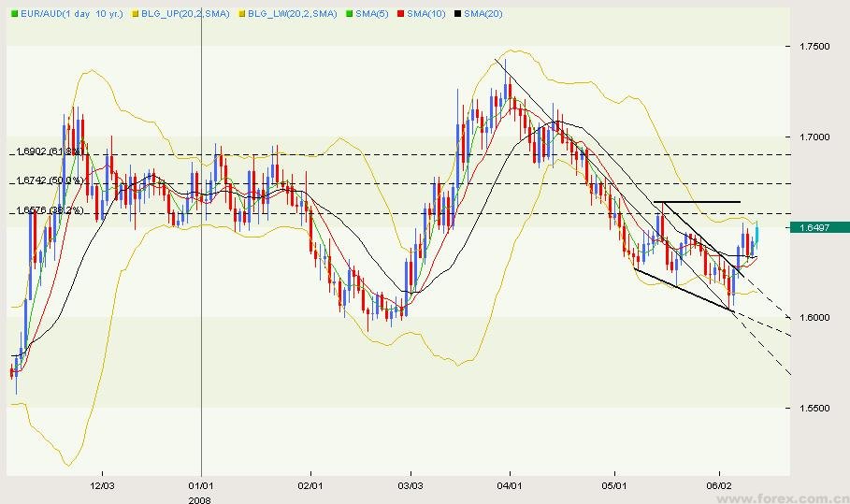The image size is (850, 504).
Task: Select the 04/01 date on time axis
Action: pos(509,486)
